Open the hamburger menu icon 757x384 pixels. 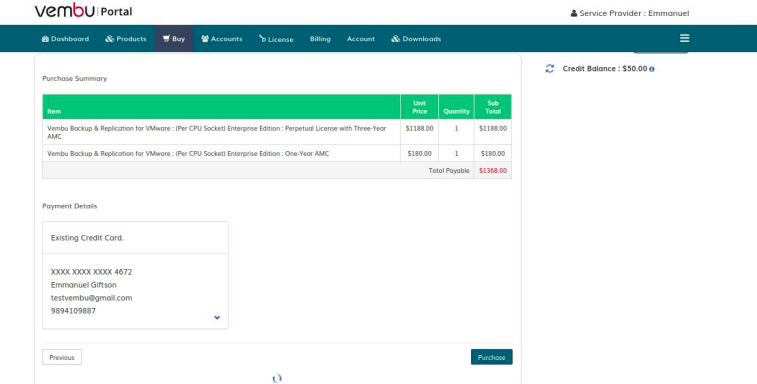click(x=685, y=38)
